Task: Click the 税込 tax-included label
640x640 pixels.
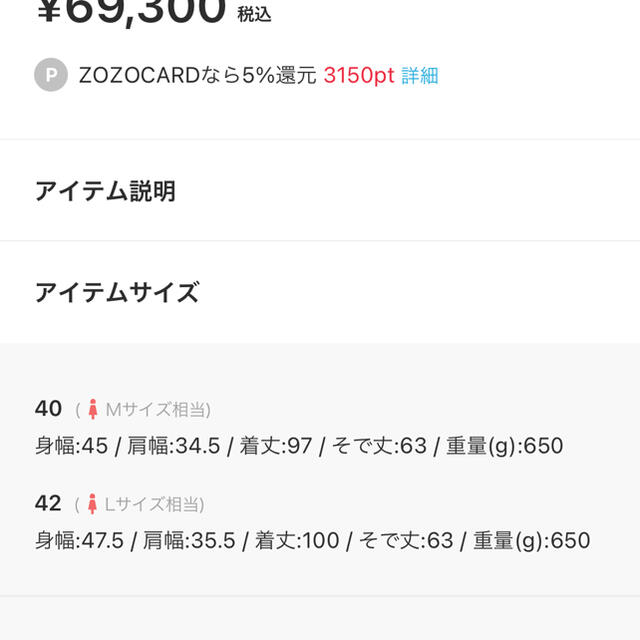Action: tap(254, 15)
